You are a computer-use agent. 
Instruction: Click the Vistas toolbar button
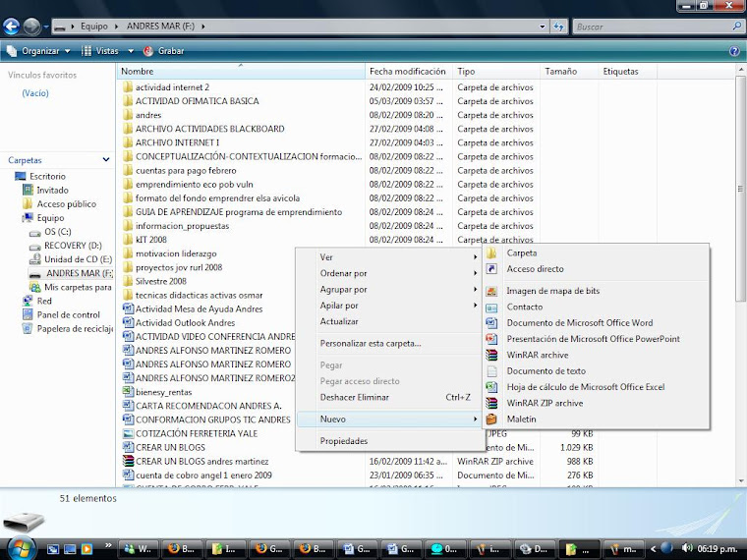(100, 51)
